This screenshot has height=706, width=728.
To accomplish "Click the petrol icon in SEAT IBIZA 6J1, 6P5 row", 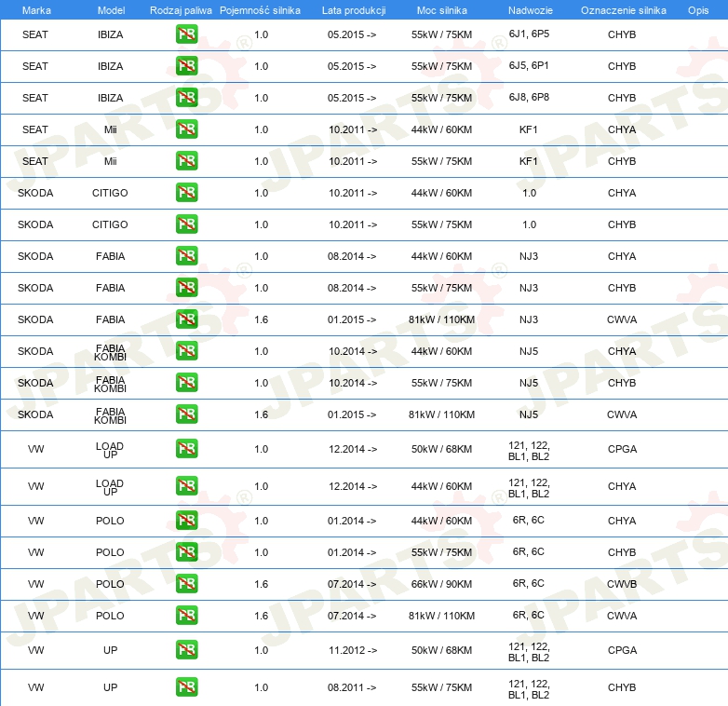I will 186,34.
